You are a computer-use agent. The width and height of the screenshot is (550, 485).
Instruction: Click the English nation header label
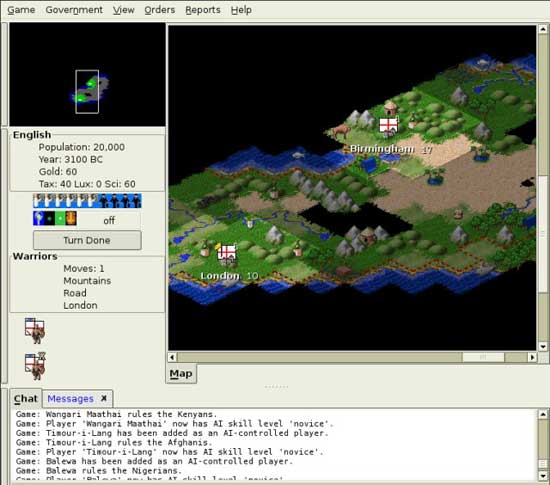(x=32, y=135)
